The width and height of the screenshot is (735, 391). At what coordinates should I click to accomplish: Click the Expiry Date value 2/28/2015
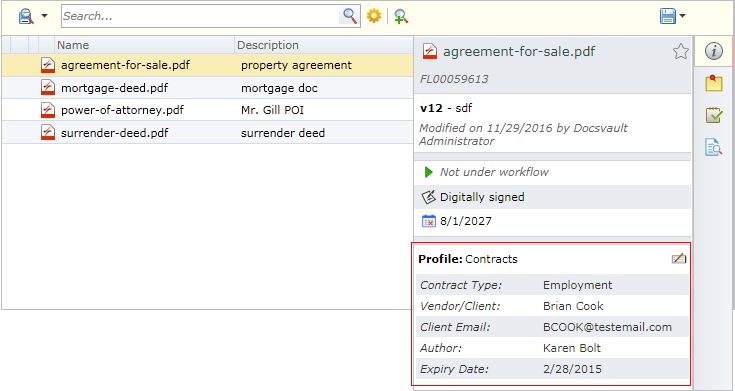click(x=572, y=369)
